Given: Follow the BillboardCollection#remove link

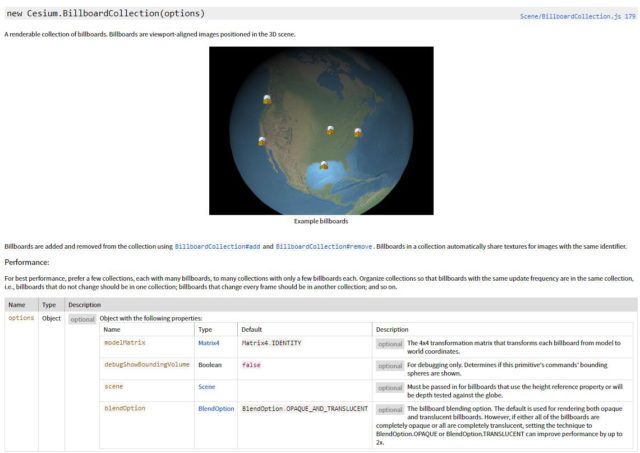Looking at the screenshot, I should click(x=324, y=246).
